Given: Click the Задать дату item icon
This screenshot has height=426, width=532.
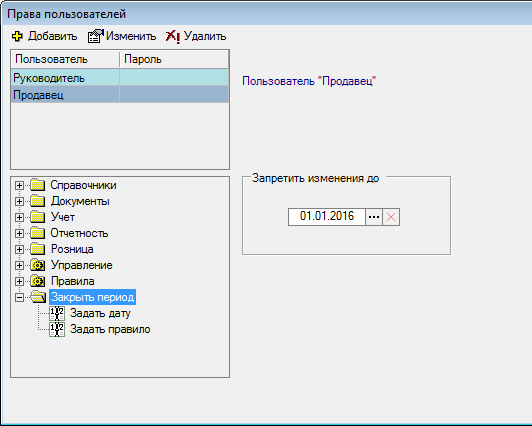Looking at the screenshot, I should coord(57,313).
